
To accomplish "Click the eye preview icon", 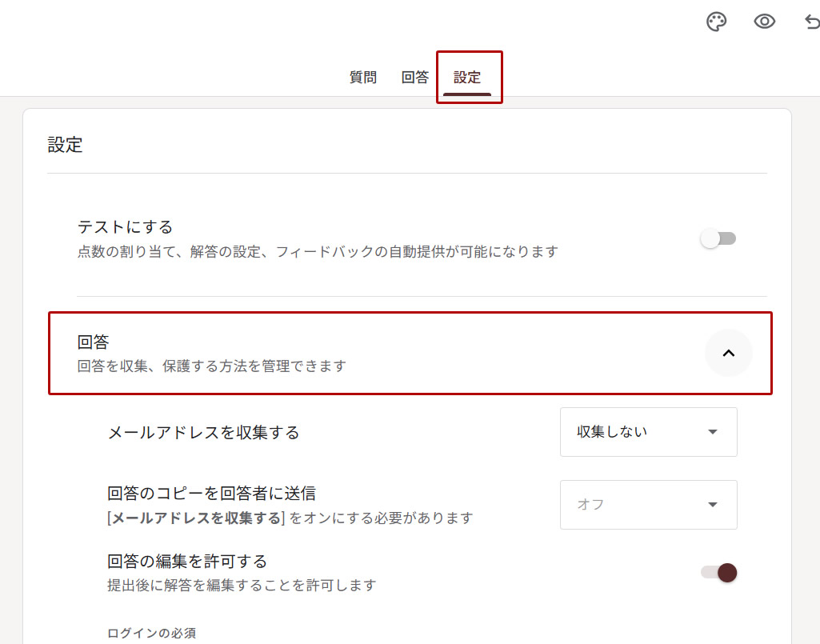I will click(765, 22).
